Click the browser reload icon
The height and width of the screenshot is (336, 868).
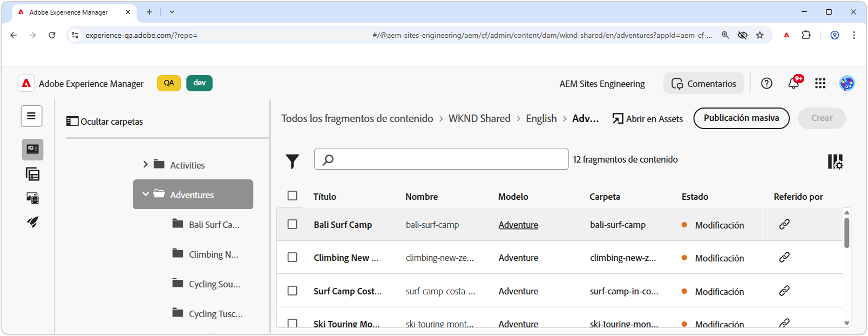tap(52, 35)
